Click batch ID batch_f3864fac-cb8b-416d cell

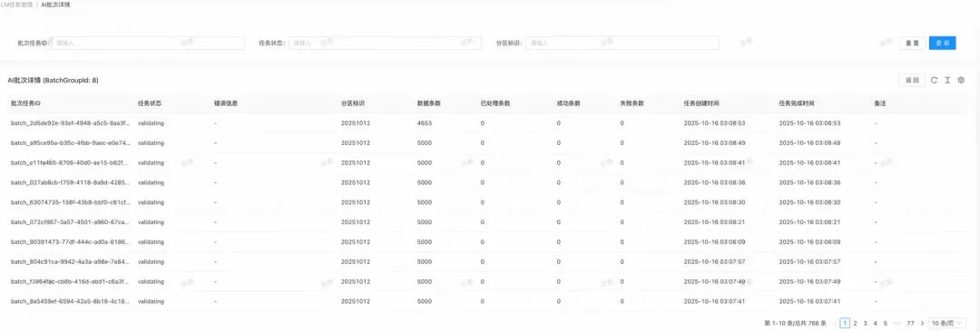click(70, 281)
